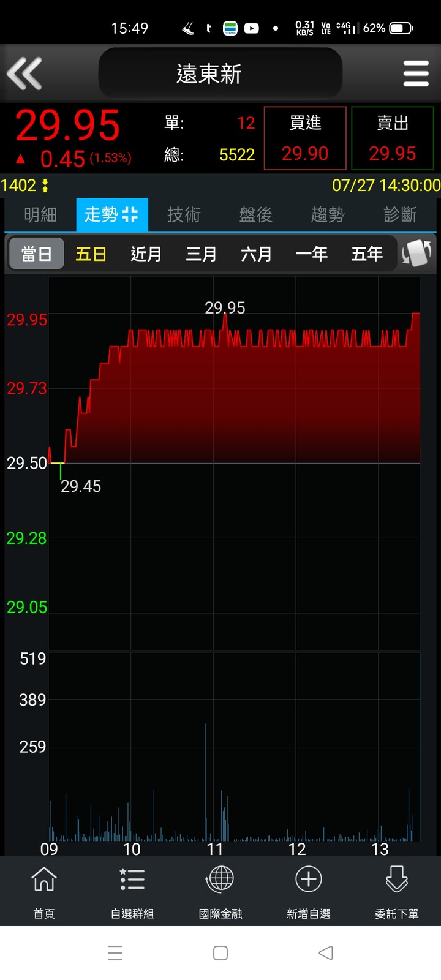Tap y-axis label 29.05
Screen dimensions: 441x980
pyautogui.click(x=26, y=608)
